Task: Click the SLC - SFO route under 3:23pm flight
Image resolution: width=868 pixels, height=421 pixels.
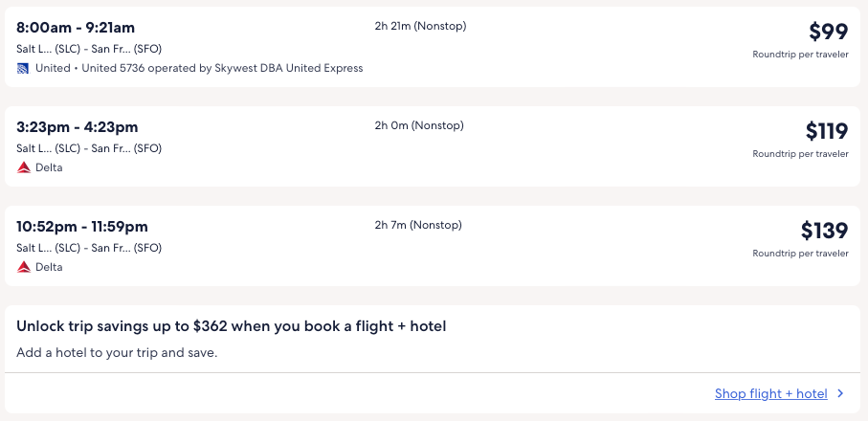Action: coord(89,148)
